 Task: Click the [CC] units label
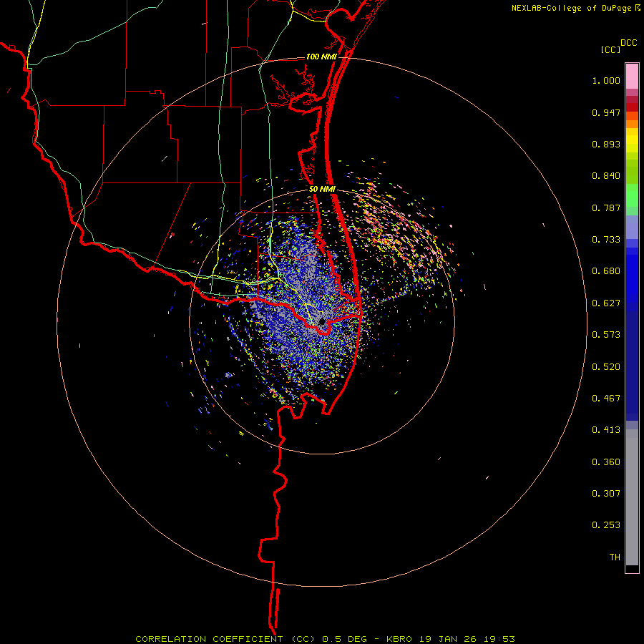(x=611, y=49)
